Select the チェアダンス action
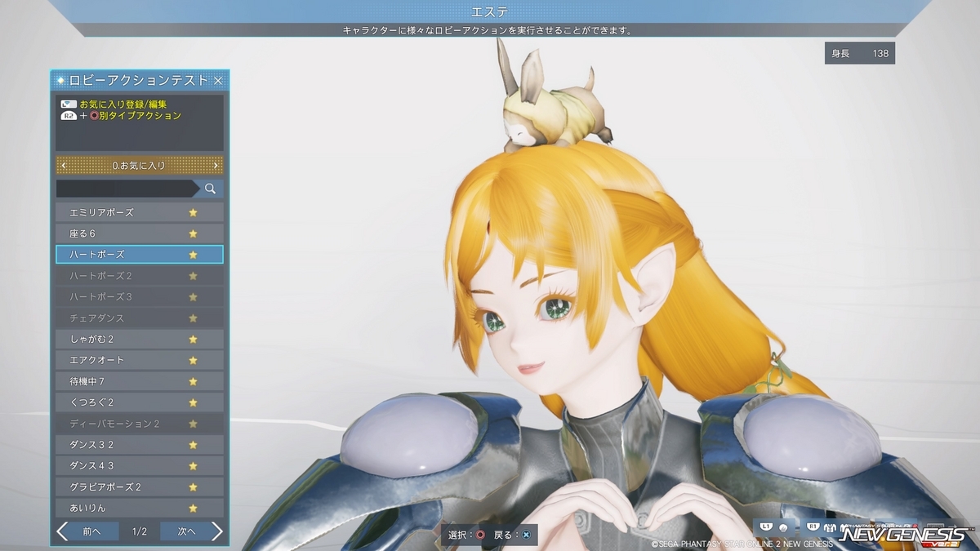 tap(140, 318)
